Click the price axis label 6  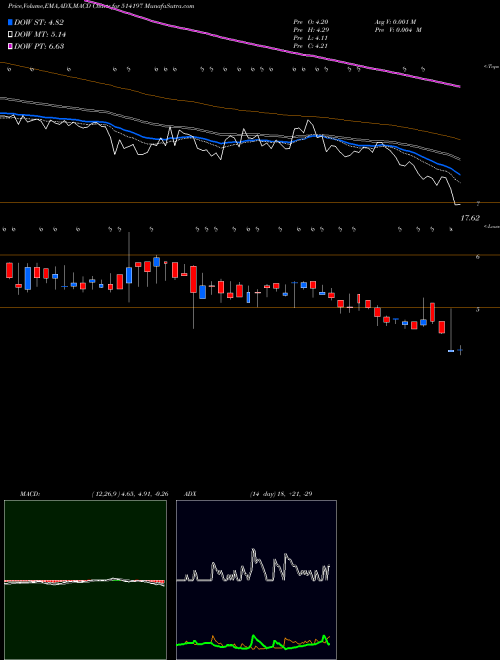point(477,257)
